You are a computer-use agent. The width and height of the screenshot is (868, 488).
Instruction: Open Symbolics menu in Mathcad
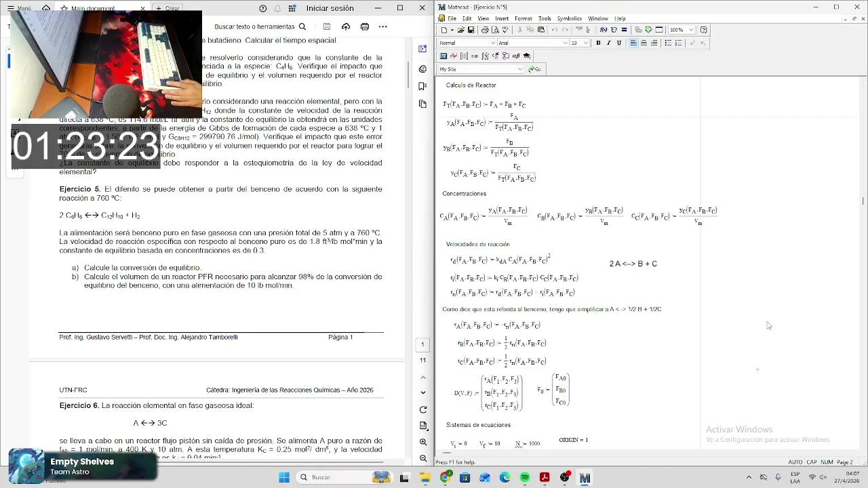click(569, 18)
